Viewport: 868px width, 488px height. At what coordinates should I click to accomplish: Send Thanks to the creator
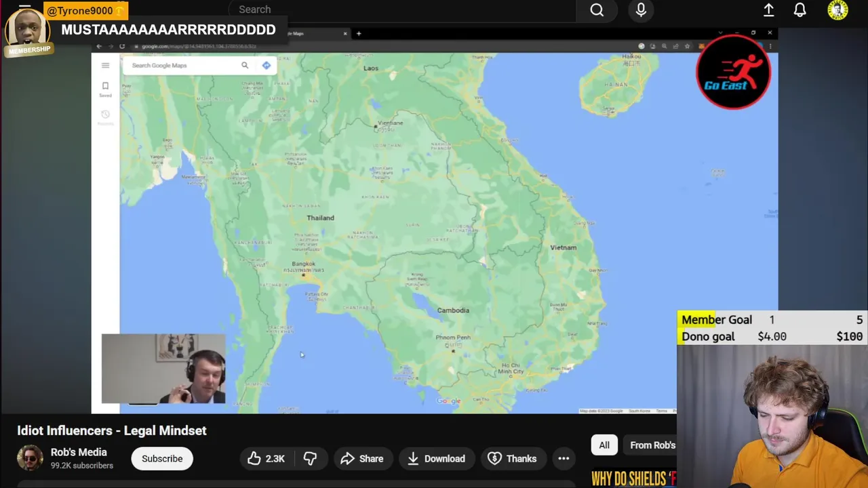pos(512,459)
